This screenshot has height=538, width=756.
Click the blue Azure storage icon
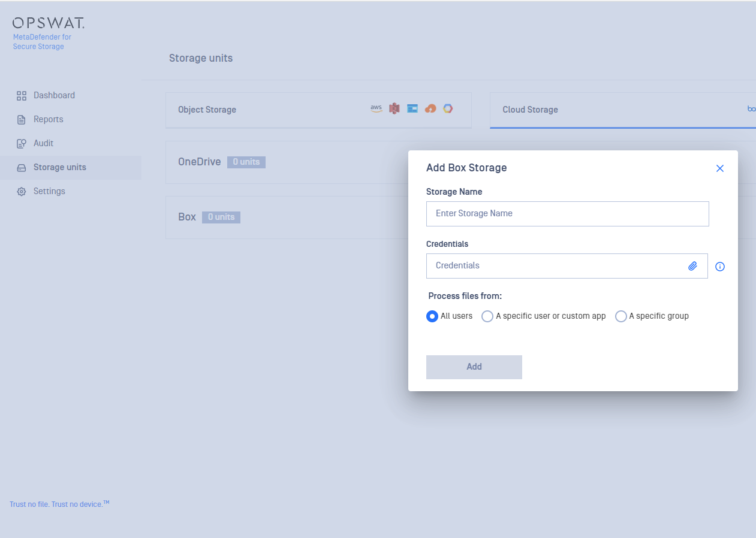click(x=412, y=108)
